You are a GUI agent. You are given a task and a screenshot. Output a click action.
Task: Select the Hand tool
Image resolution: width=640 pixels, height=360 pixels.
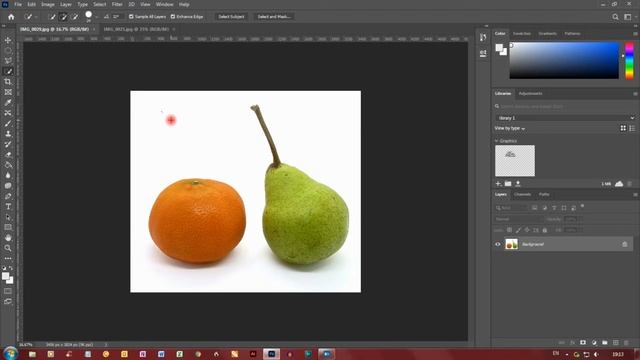pyautogui.click(x=8, y=238)
